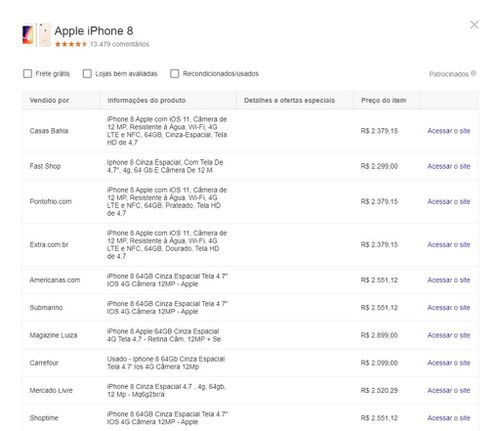Click Magazine Luiza Retina Câm description

click(x=164, y=335)
